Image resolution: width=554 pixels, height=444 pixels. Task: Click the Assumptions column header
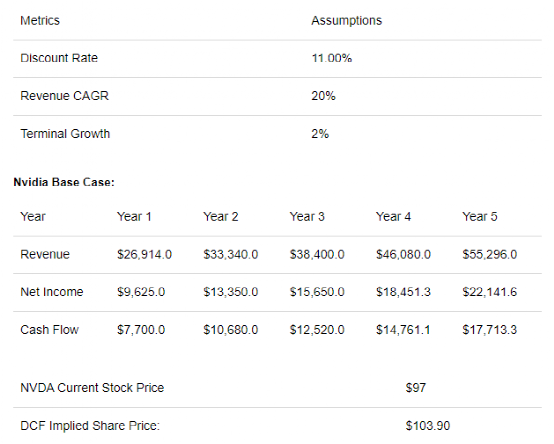[x=346, y=20]
